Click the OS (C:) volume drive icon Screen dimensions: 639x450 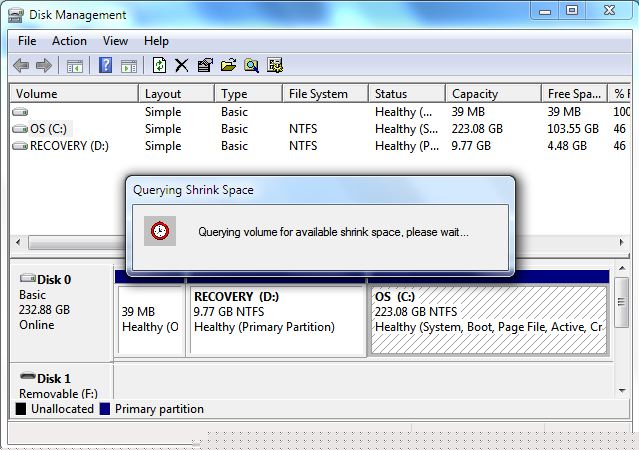point(20,129)
